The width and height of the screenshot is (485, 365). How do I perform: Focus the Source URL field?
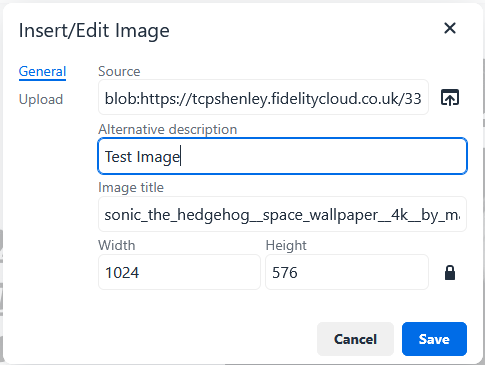263,97
